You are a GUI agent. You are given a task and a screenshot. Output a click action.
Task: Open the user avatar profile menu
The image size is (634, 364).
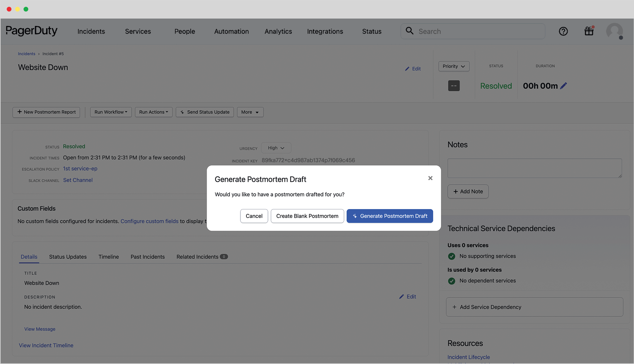[615, 31]
